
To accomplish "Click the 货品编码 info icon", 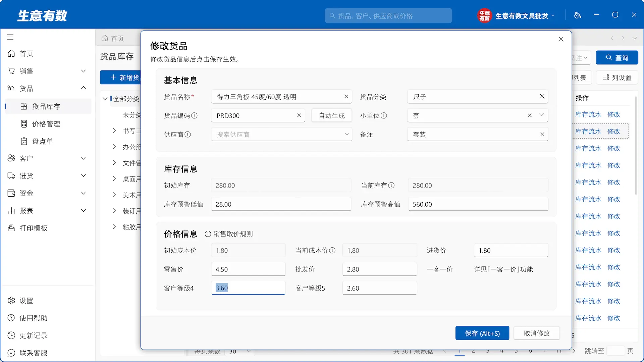I will [x=194, y=115].
